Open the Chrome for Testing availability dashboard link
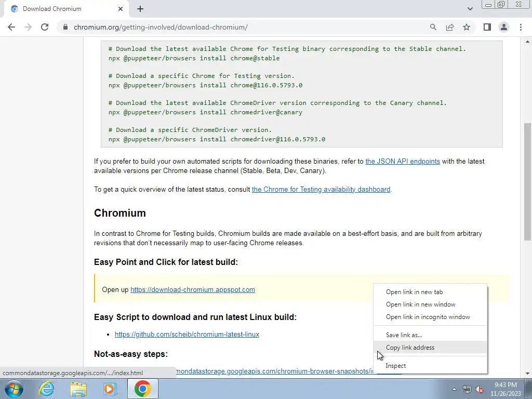The image size is (532, 399). click(321, 189)
